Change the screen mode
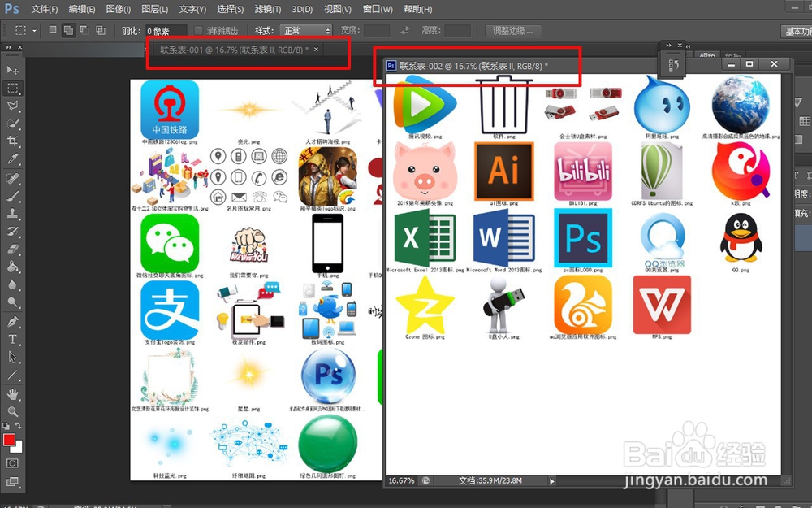 tap(12, 481)
